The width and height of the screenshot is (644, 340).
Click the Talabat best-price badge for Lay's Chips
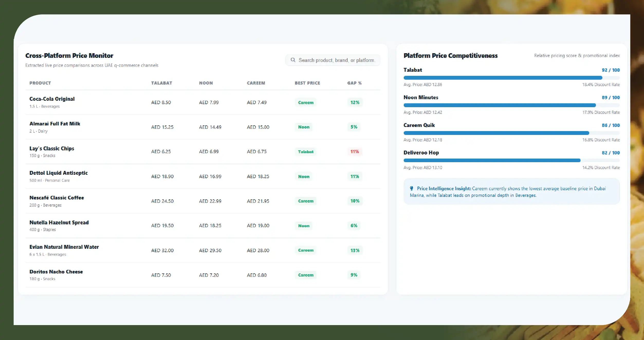point(306,152)
